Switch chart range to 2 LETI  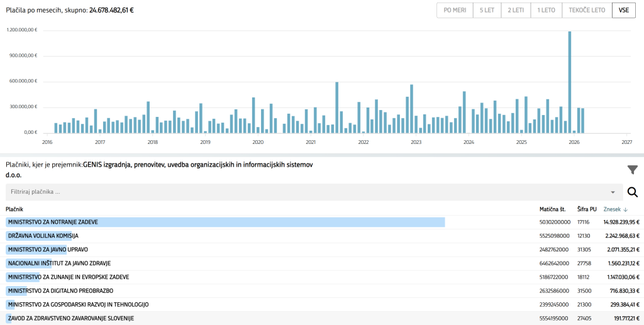pyautogui.click(x=515, y=11)
